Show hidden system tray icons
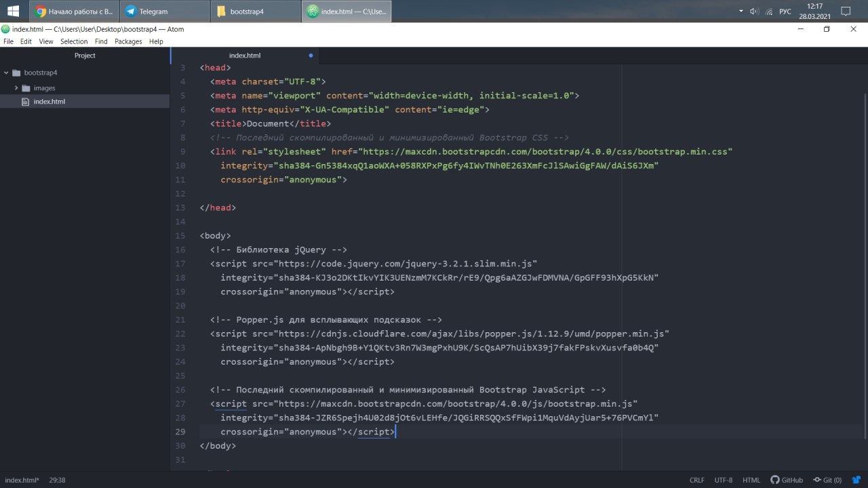The height and width of the screenshot is (488, 868). point(741,12)
